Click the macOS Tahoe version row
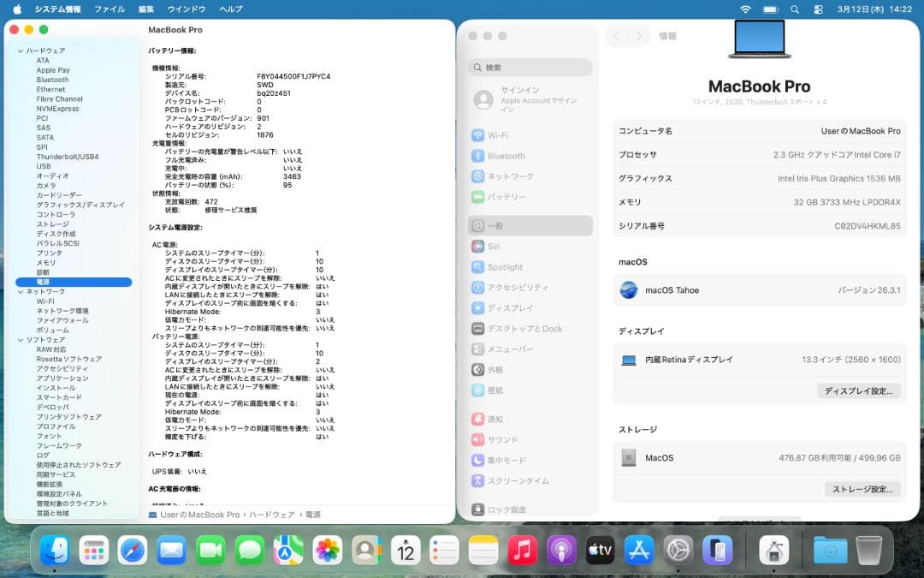The height and width of the screenshot is (578, 924). (760, 290)
